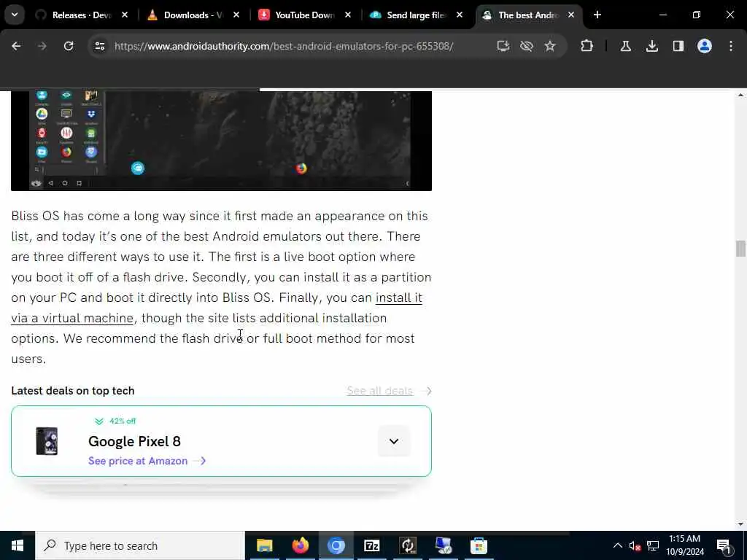
Task: Open Chrome Labs flask icon
Action: (625, 46)
